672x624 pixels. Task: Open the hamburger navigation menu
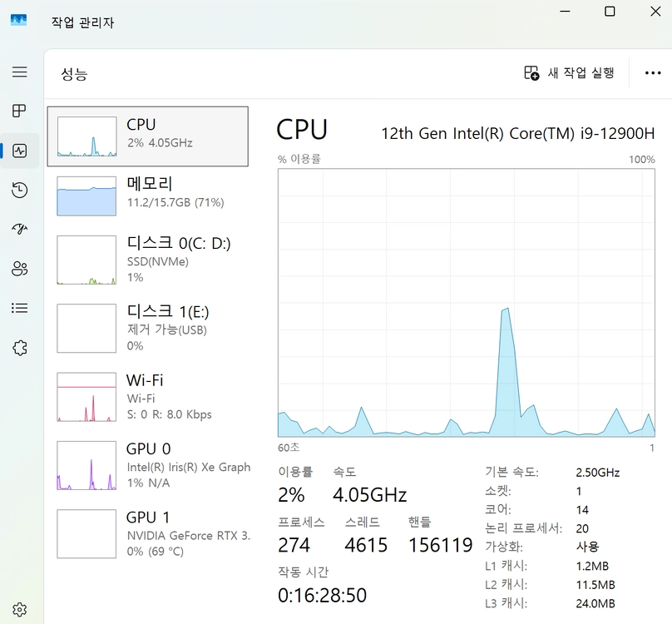pyautogui.click(x=19, y=72)
